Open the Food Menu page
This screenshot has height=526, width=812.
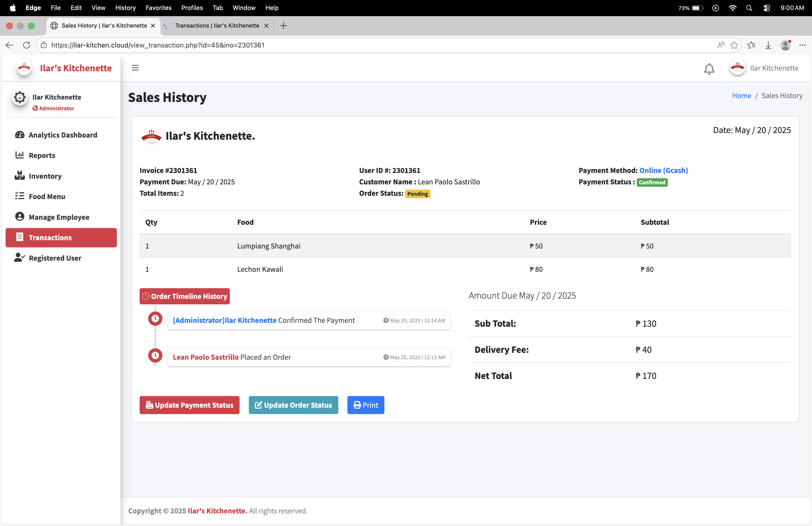[x=47, y=197]
